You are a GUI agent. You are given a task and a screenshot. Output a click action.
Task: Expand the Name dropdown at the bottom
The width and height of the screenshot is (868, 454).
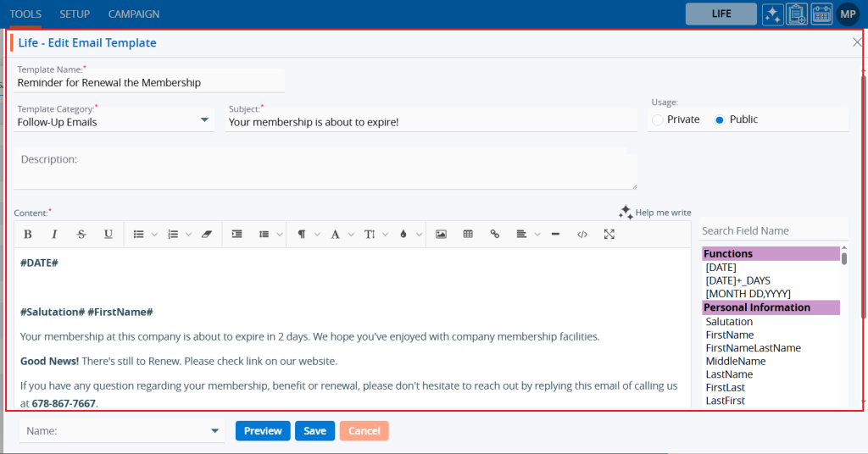[214, 431]
